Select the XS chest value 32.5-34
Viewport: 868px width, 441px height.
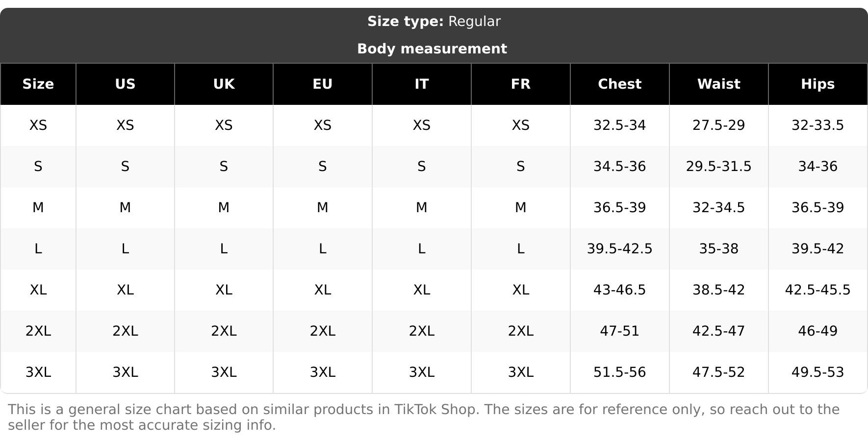(620, 125)
